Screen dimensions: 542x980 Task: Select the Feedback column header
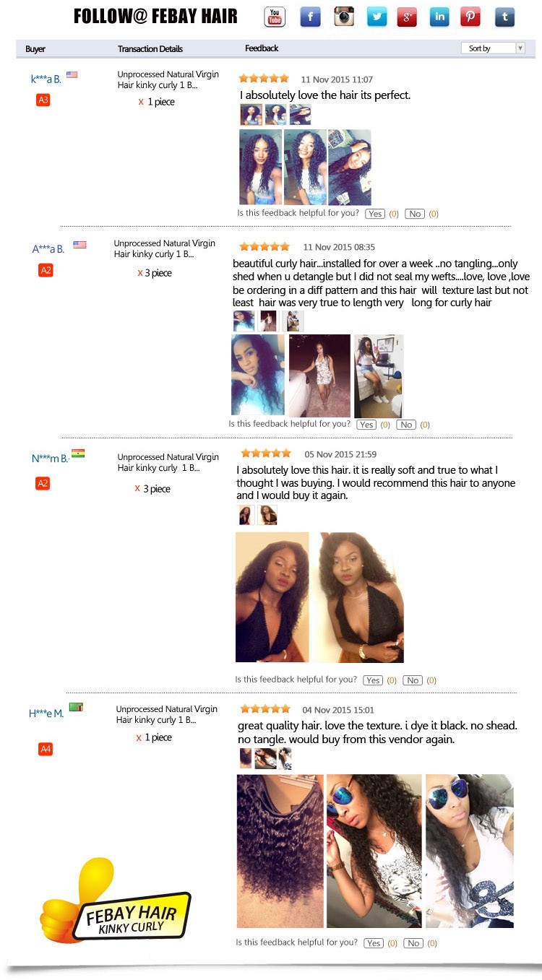pyautogui.click(x=262, y=48)
